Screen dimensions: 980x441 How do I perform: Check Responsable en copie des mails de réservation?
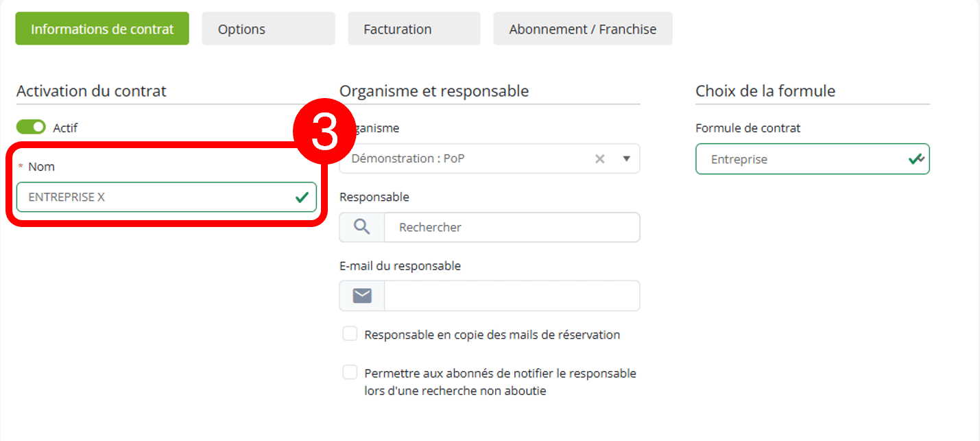click(350, 334)
